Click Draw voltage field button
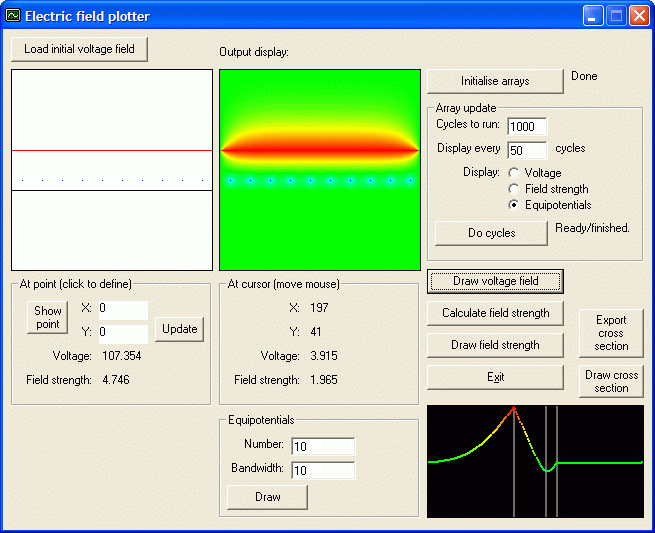This screenshot has width=655, height=533. [495, 281]
